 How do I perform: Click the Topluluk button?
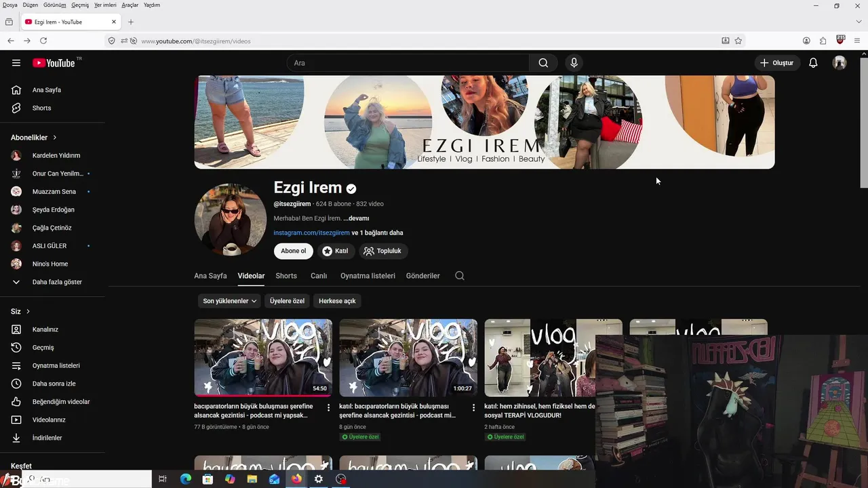click(x=383, y=251)
